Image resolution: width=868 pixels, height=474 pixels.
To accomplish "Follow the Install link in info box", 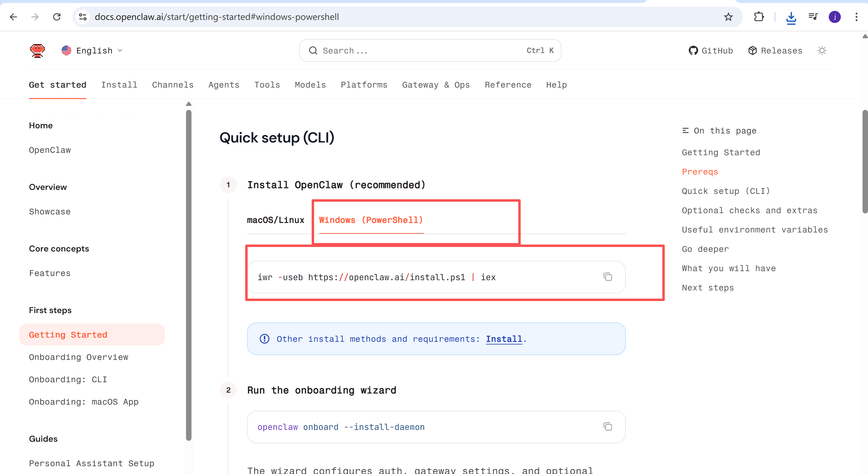I will click(503, 339).
